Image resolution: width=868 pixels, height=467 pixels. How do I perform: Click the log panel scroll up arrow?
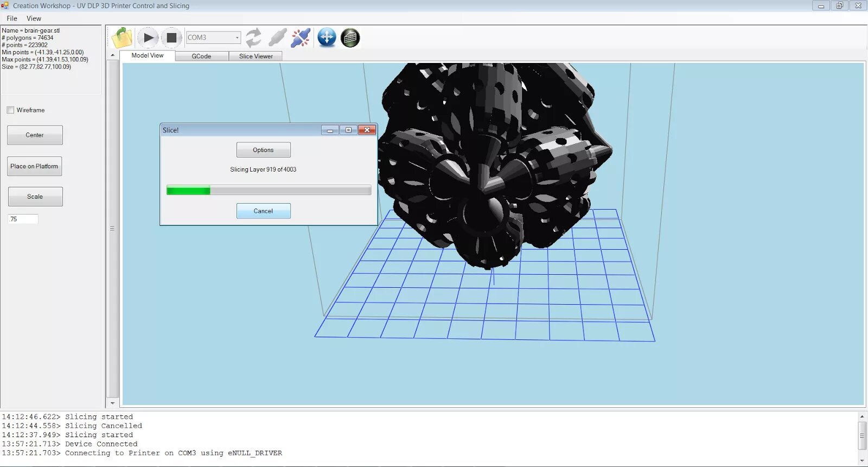pyautogui.click(x=862, y=416)
